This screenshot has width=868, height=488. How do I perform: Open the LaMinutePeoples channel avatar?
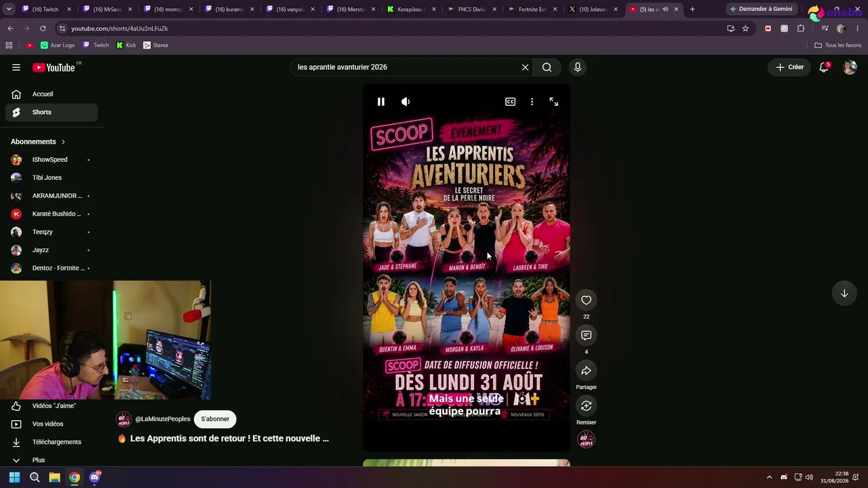[x=124, y=419]
